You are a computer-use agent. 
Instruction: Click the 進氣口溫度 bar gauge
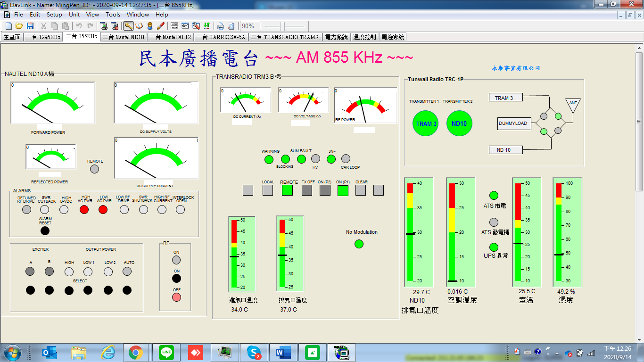pos(242,254)
